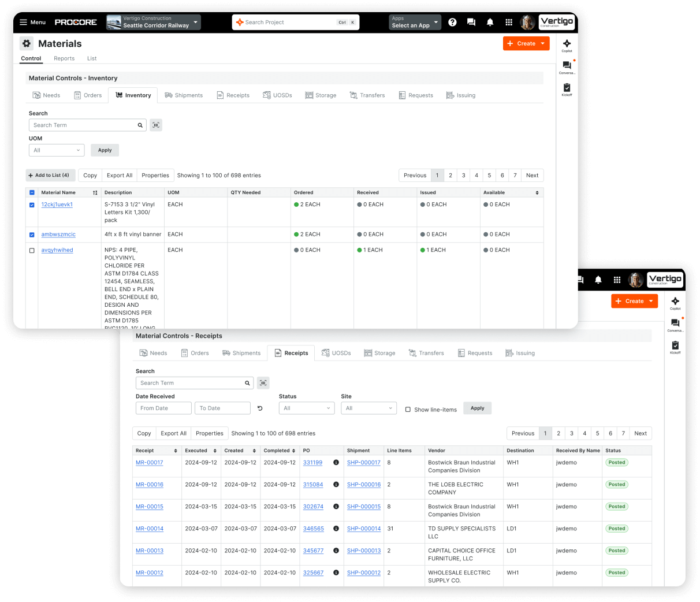Check the avqyhwihed material row checkbox
Image resolution: width=700 pixels, height=602 pixels.
pyautogui.click(x=32, y=250)
